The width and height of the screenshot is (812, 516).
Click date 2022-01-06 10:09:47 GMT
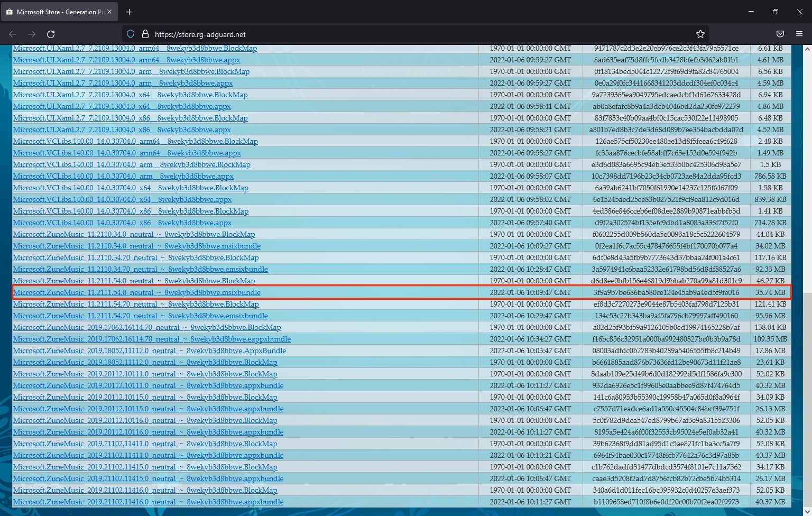coord(530,292)
